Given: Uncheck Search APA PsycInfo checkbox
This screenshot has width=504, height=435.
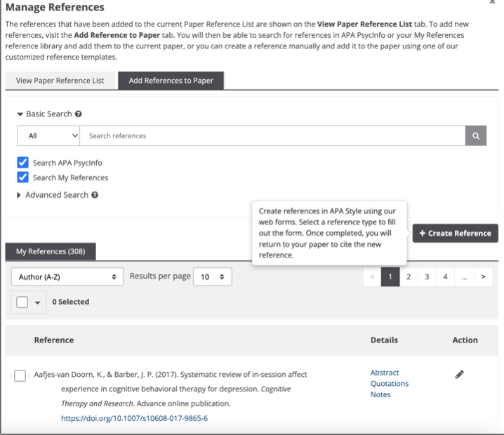Looking at the screenshot, I should tap(23, 163).
